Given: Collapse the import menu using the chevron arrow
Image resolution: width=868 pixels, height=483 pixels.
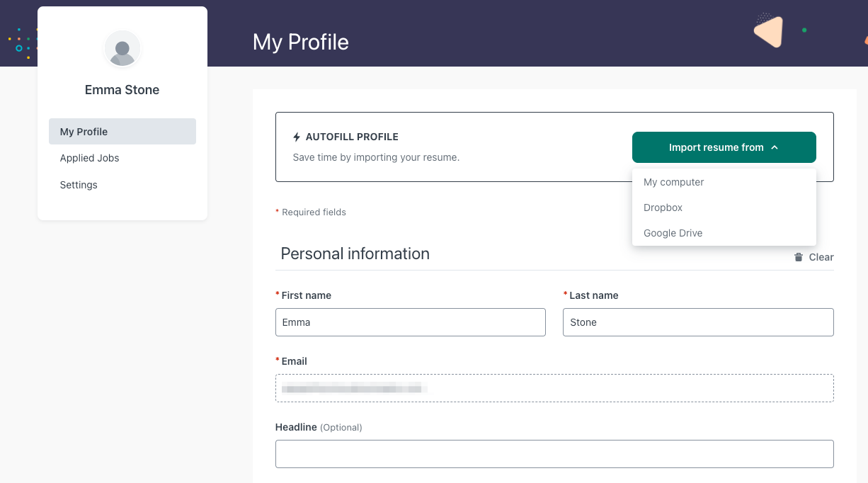Looking at the screenshot, I should click(775, 147).
